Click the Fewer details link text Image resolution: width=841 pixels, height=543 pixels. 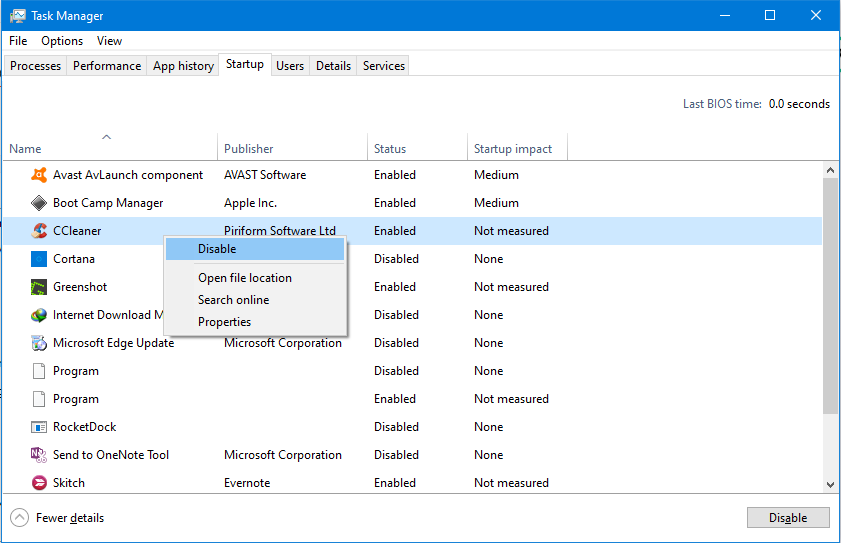pos(70,518)
